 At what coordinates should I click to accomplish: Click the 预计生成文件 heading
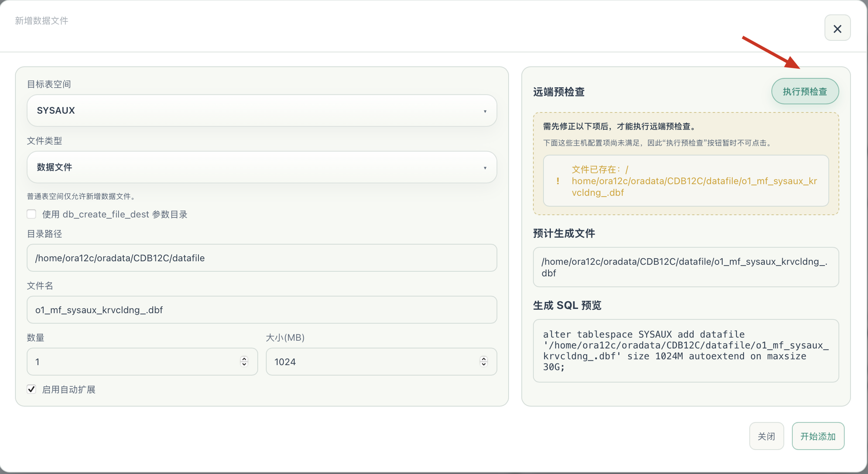(564, 233)
